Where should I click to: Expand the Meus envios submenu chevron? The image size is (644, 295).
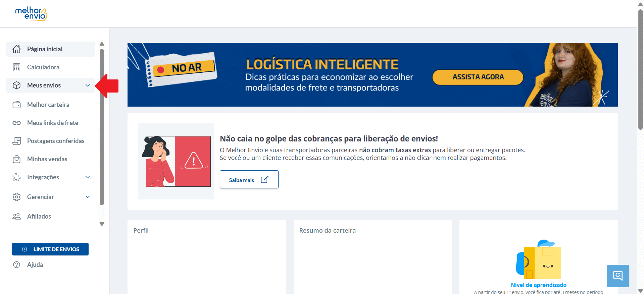[88, 85]
